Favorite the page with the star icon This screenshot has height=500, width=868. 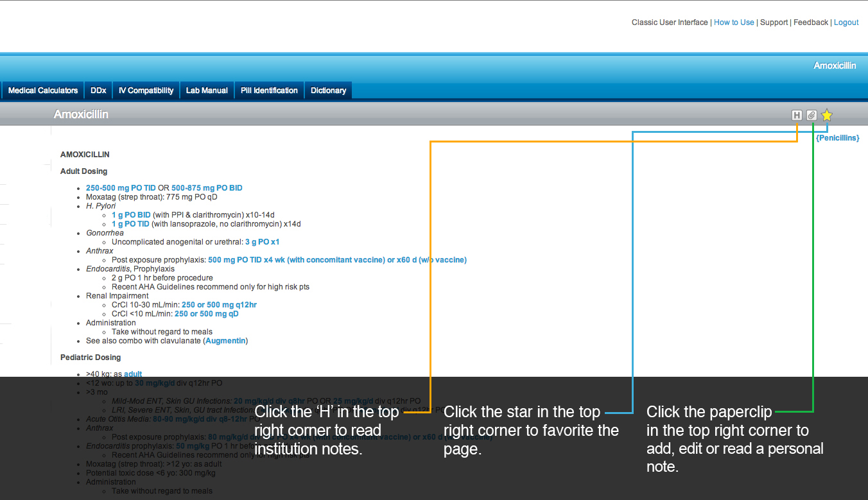(827, 116)
